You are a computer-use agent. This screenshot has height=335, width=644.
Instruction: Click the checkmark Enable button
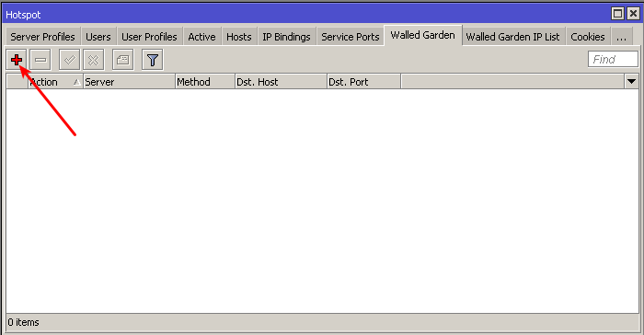(69, 60)
